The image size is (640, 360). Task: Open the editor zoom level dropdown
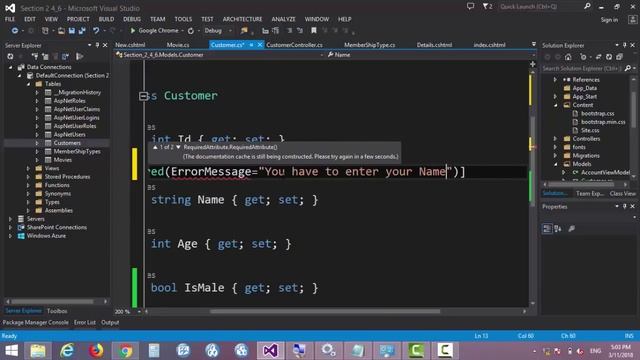pyautogui.click(x=139, y=312)
